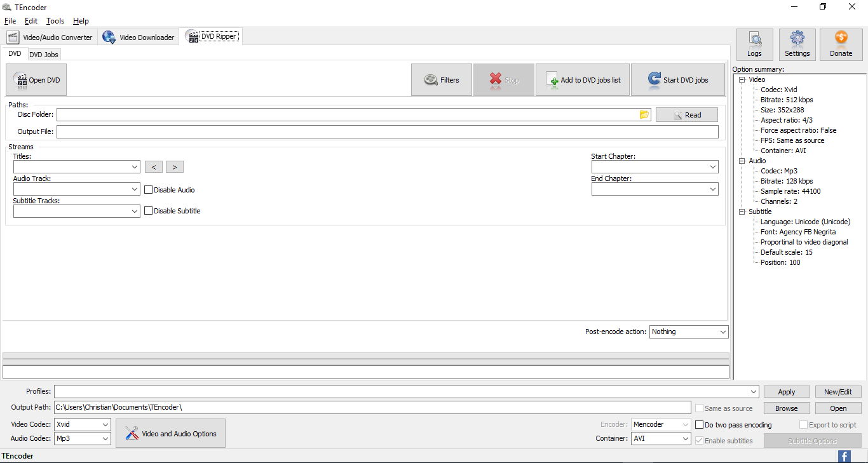Open the Audio Track dropdown

[76, 189]
